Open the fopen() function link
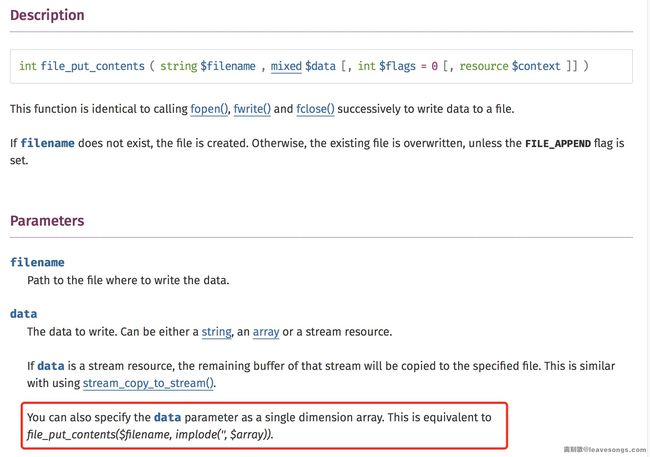Image resolution: width=650 pixels, height=457 pixels. pyautogui.click(x=212, y=108)
